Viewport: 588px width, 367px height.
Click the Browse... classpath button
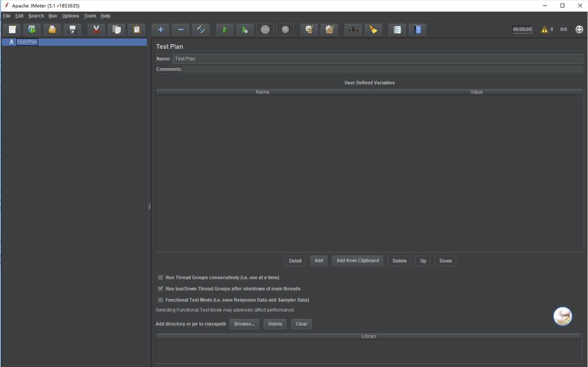pos(244,324)
